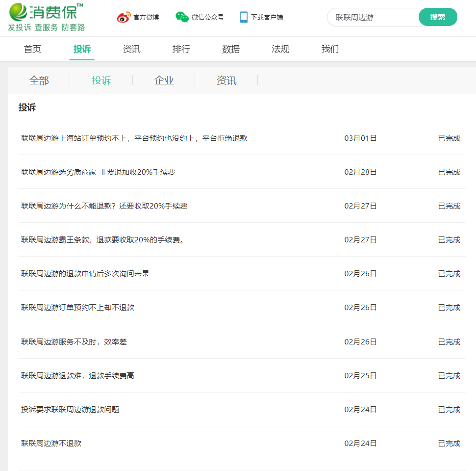
Task: Select the 投诉 main navigation item
Action: [x=82, y=49]
